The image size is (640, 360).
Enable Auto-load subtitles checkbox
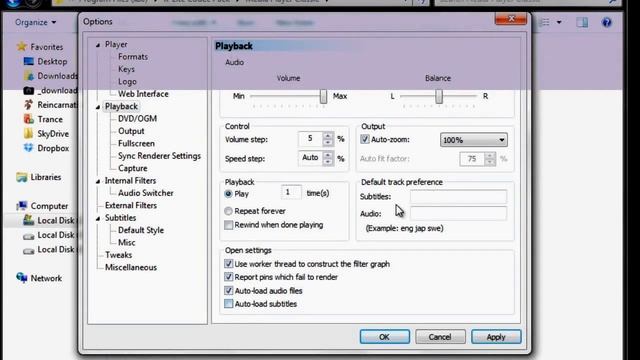pyautogui.click(x=229, y=304)
